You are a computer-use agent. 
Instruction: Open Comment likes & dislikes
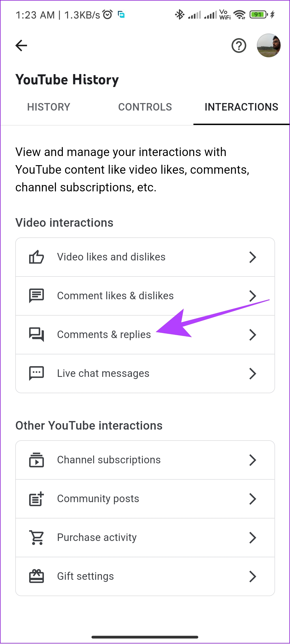(145, 296)
